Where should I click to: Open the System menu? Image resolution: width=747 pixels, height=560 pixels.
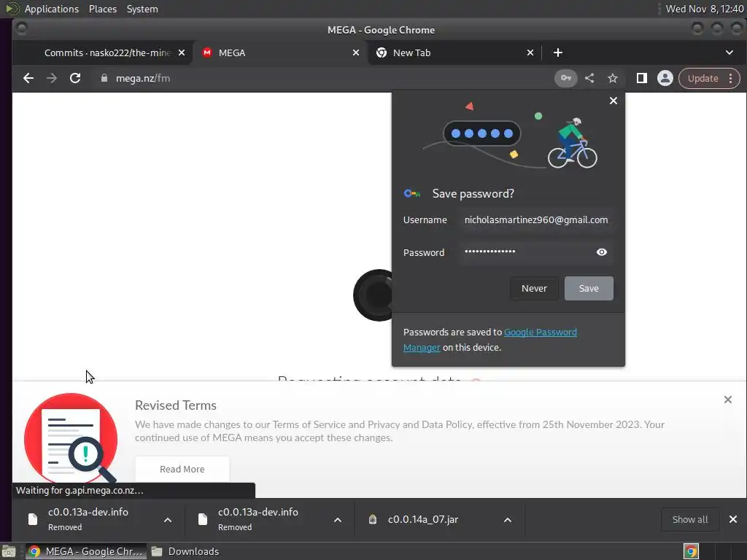tap(142, 9)
